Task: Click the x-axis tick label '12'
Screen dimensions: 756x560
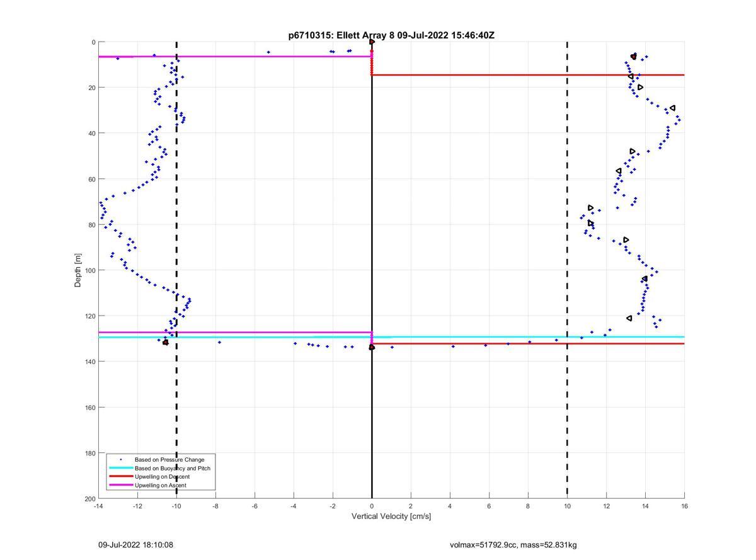Action: (x=606, y=506)
